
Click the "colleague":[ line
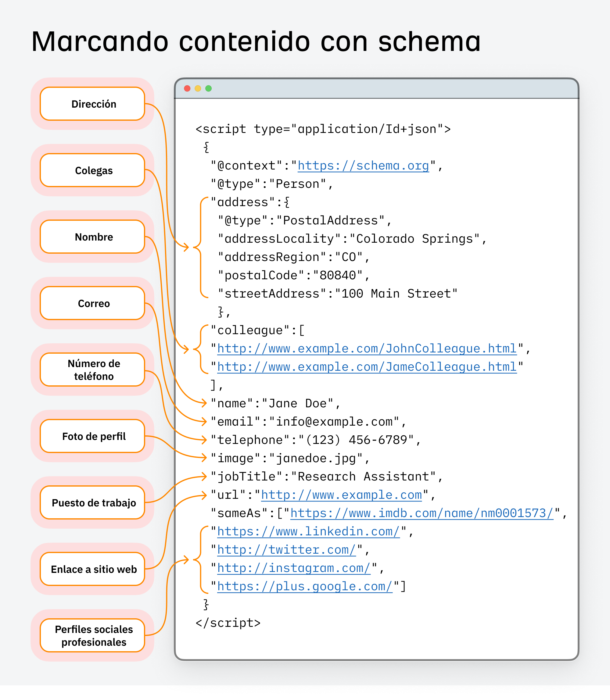[x=257, y=330]
